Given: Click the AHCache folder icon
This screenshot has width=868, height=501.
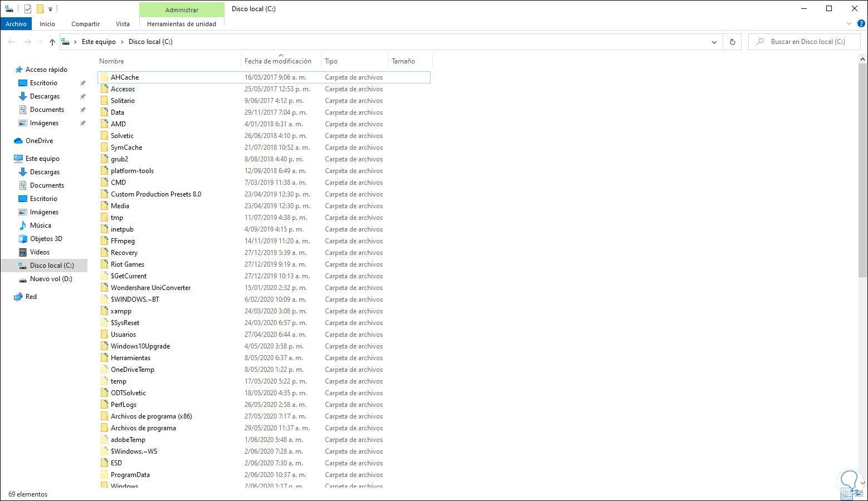Looking at the screenshot, I should point(104,77).
